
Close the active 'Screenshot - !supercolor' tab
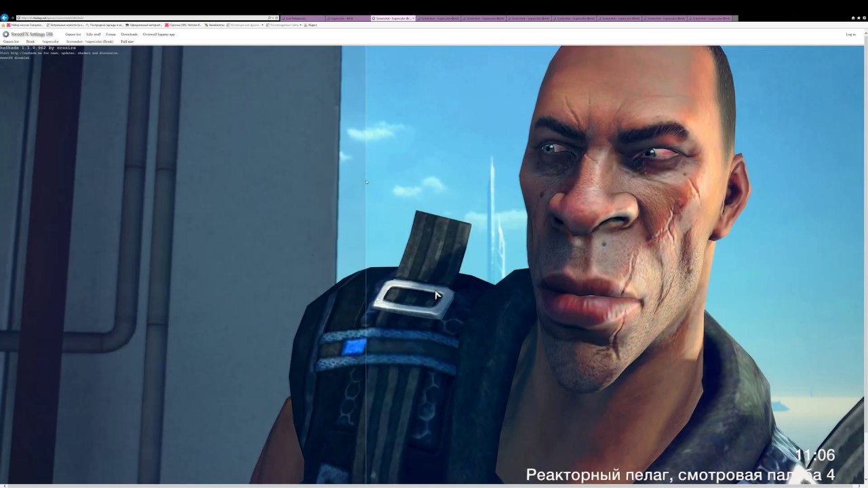[413, 18]
